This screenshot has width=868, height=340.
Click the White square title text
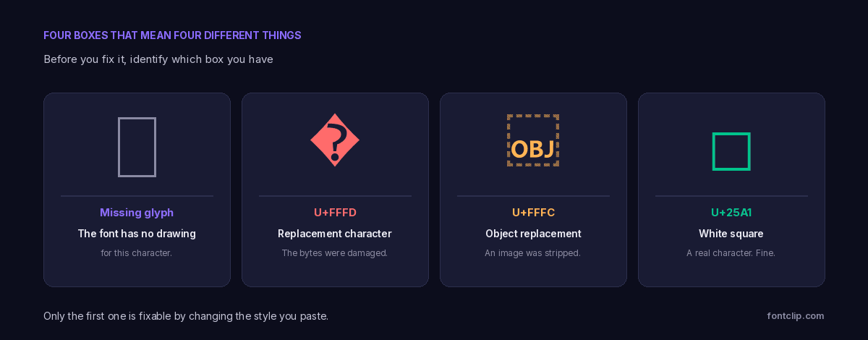coord(731,234)
